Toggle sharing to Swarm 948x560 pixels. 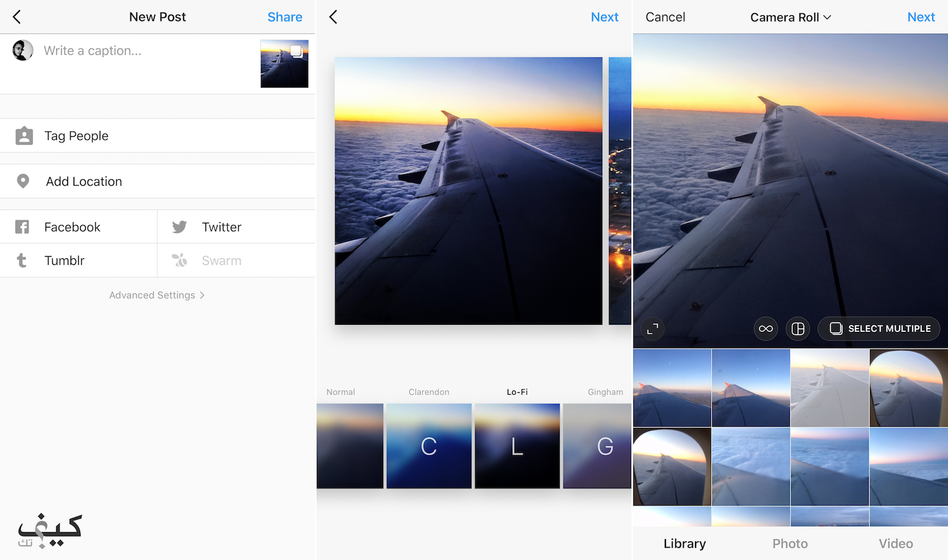coord(236,261)
